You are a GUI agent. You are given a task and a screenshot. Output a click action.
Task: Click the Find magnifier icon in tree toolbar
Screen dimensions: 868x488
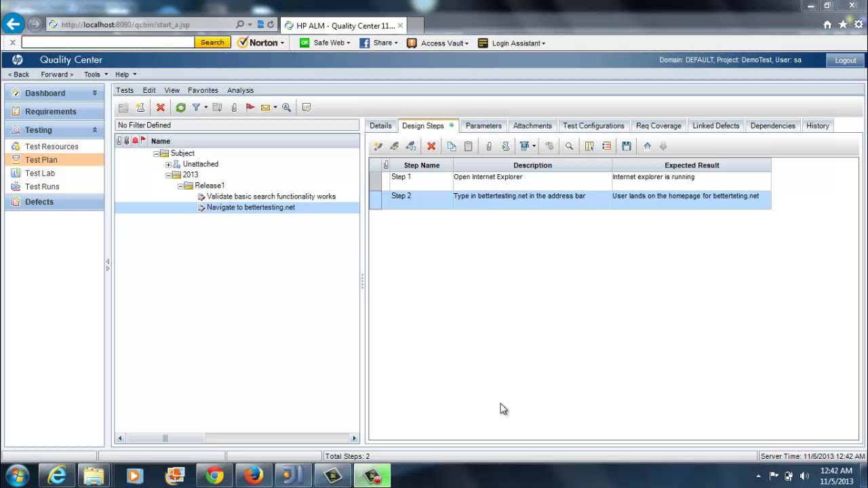coord(287,107)
